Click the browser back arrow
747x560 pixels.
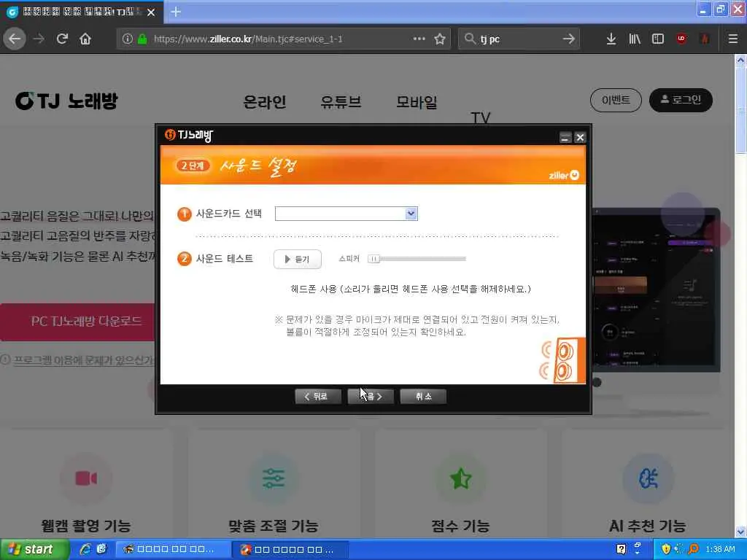pos(15,39)
